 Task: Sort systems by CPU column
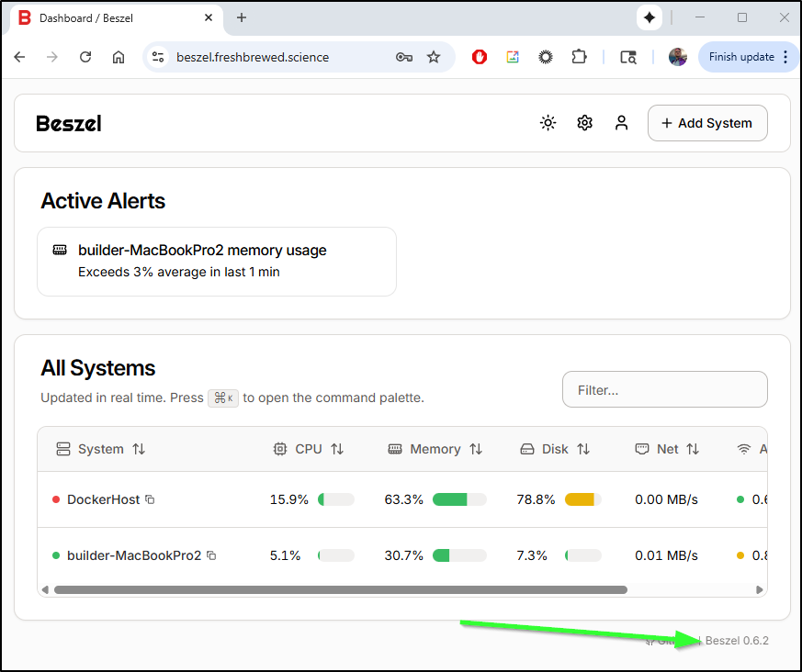point(309,449)
